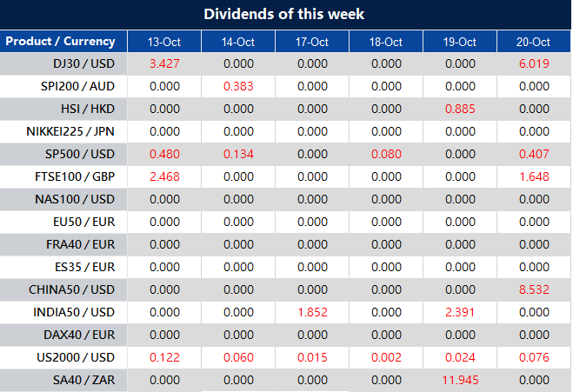Click the Dividends of this week title
This screenshot has width=573, height=392.
coord(284,14)
